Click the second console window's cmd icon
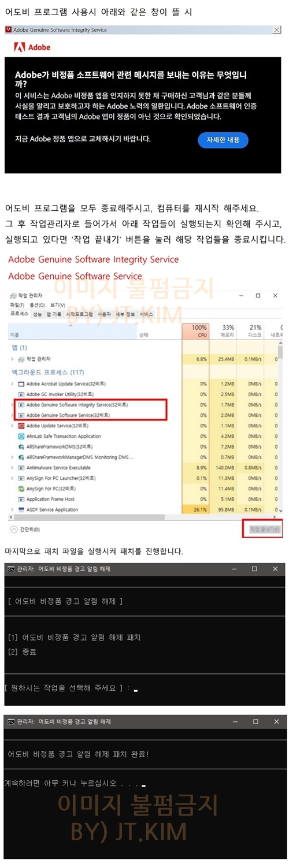The image size is (289, 868). tap(11, 722)
